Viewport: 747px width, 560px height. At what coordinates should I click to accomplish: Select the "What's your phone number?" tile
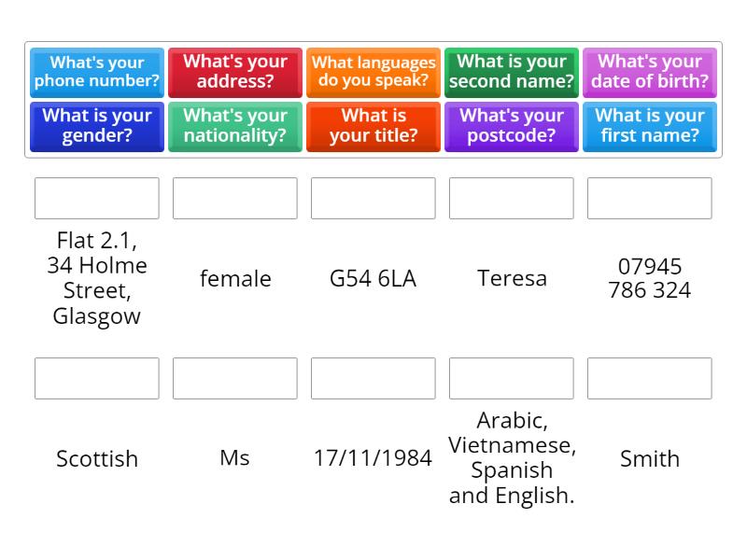(x=97, y=73)
